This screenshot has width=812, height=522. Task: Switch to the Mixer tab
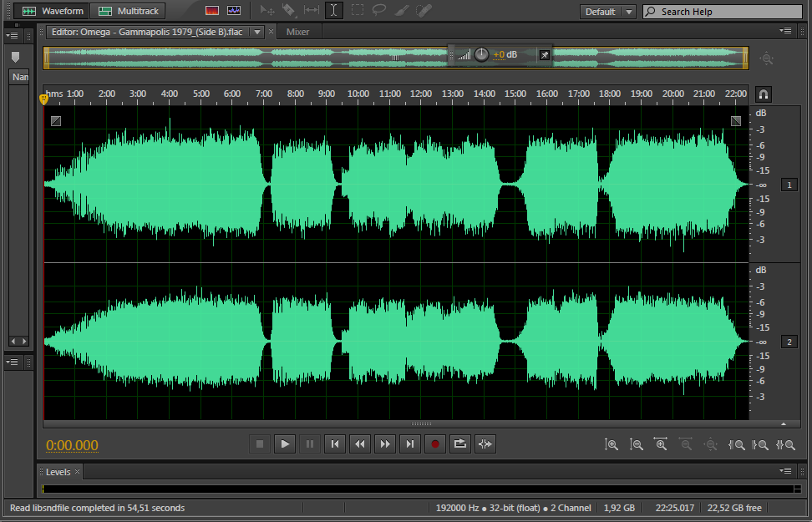(x=297, y=32)
